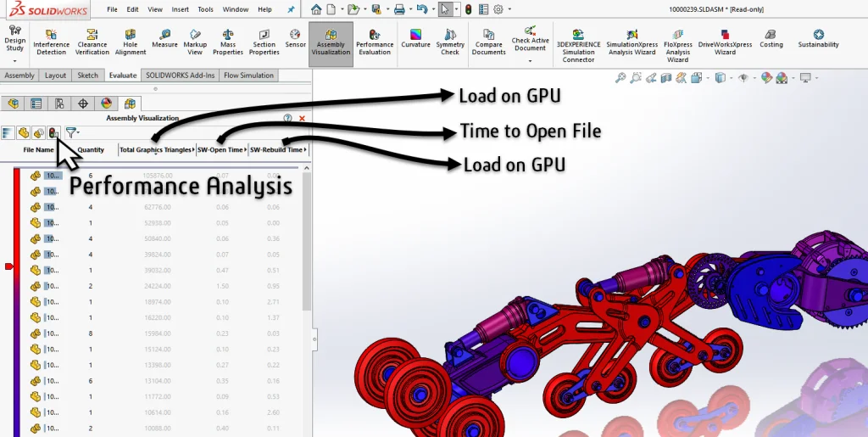
Task: Open DriveWorksXpress Wizard
Action: pos(726,42)
